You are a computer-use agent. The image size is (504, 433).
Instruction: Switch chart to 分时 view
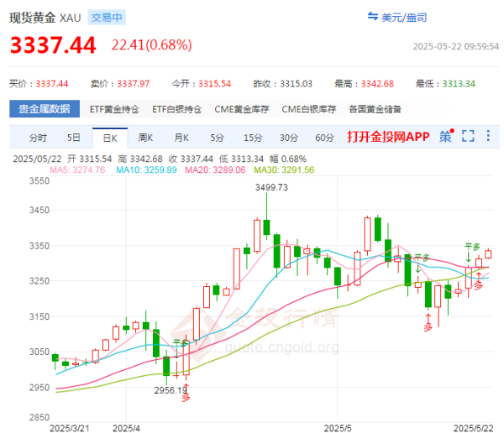click(38, 138)
